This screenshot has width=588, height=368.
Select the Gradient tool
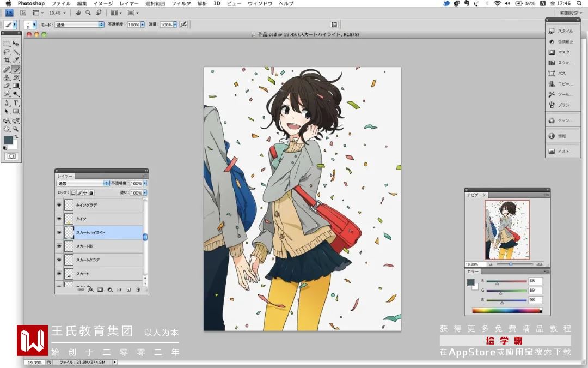(16, 86)
